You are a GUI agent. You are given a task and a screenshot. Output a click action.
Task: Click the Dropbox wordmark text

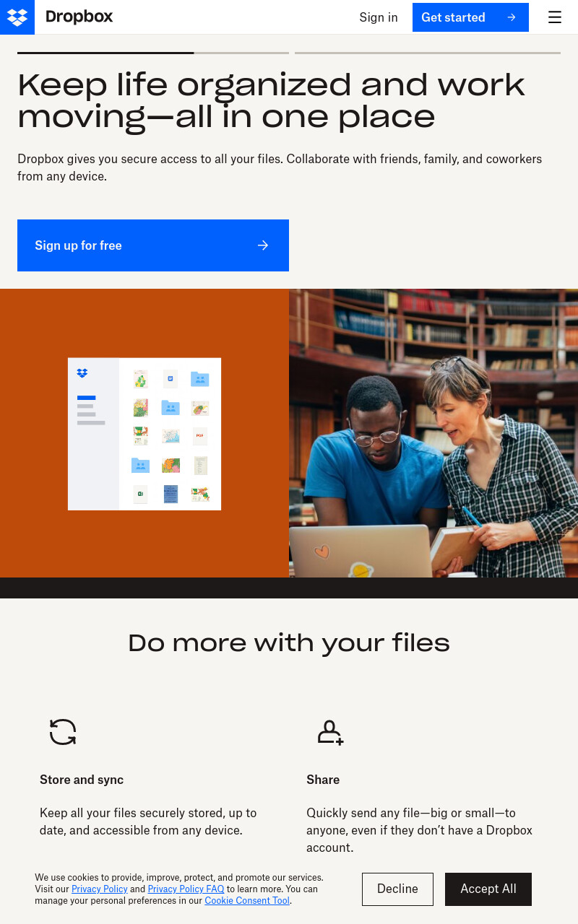[x=79, y=17]
